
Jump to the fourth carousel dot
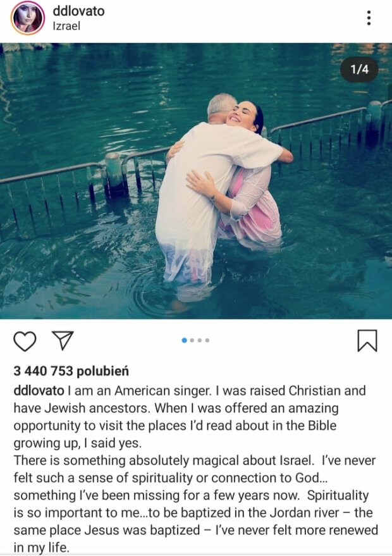[207, 340]
